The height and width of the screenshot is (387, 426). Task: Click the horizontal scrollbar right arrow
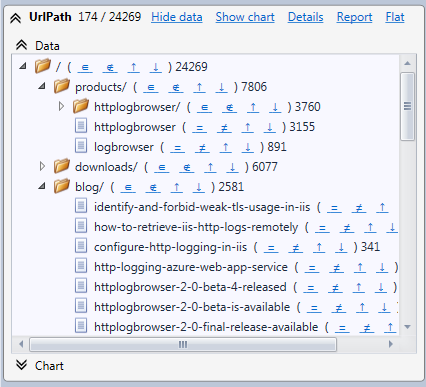click(x=391, y=344)
